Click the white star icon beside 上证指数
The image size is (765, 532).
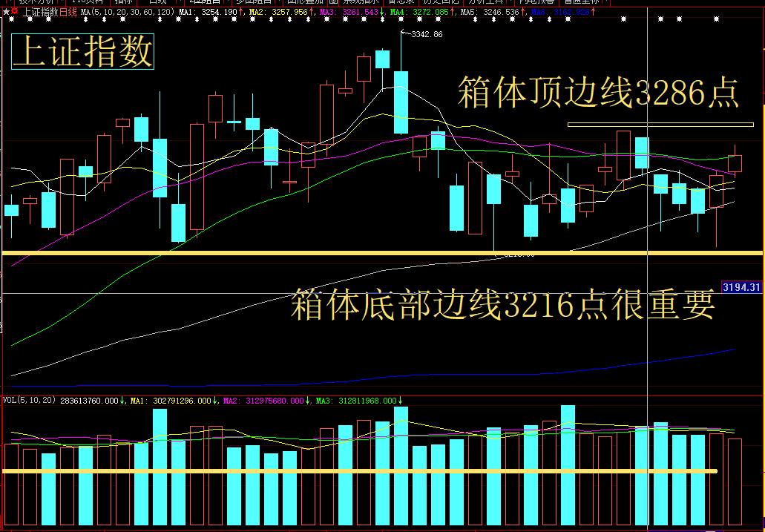point(6,12)
